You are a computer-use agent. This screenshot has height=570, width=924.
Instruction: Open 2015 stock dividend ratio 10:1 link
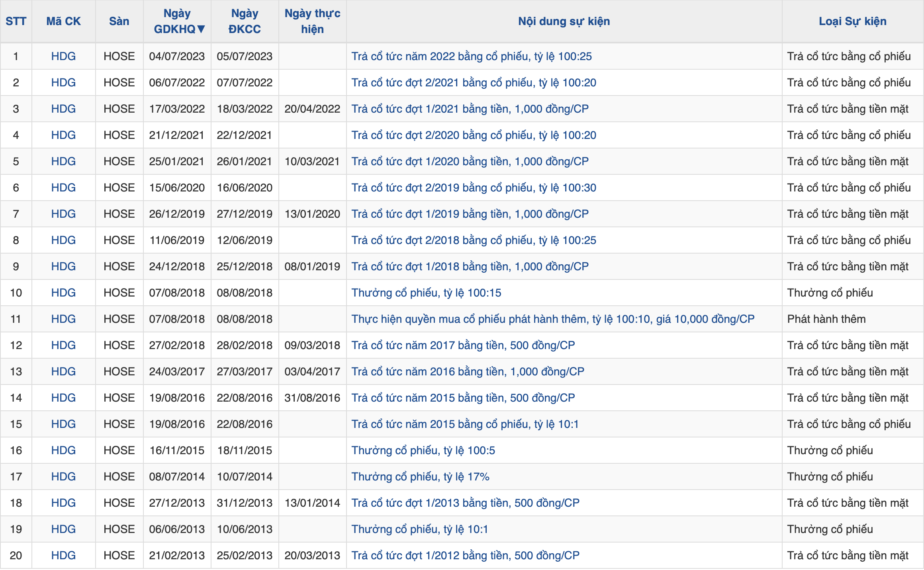[464, 424]
